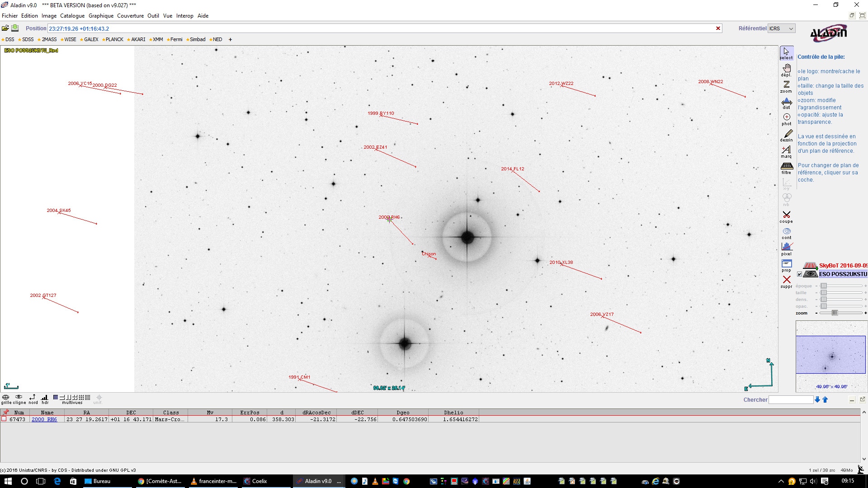This screenshot has height=488, width=868.
Task: Open the filtre filter tool
Action: coord(786,168)
